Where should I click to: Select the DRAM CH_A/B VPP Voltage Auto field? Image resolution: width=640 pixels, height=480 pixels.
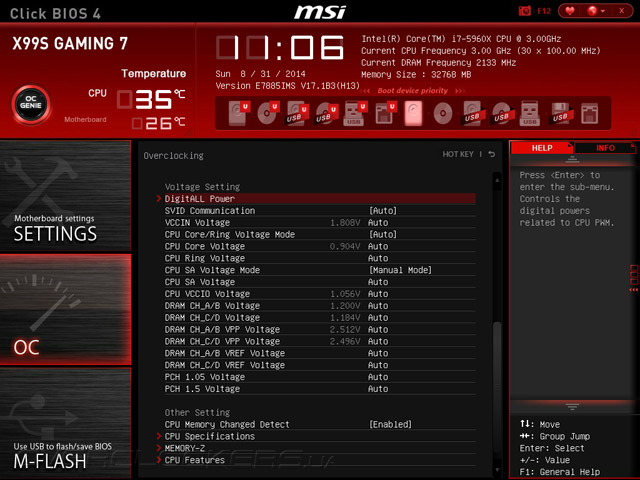pyautogui.click(x=378, y=329)
